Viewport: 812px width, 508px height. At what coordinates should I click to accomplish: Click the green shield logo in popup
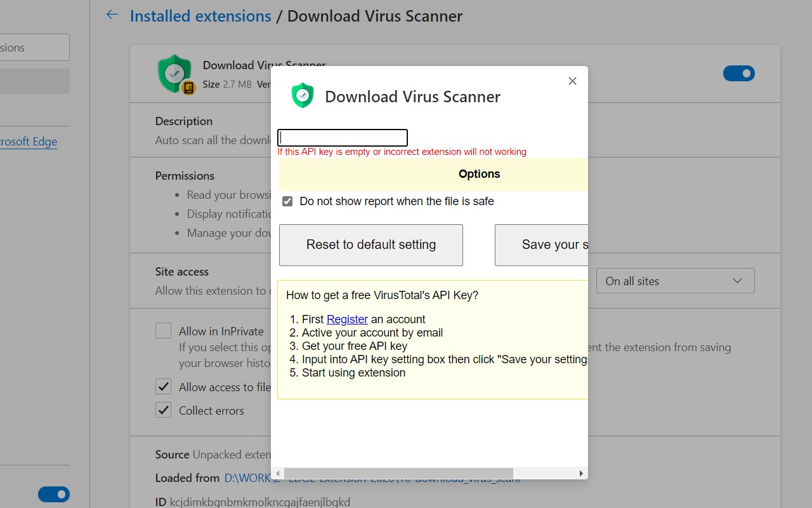[303, 96]
